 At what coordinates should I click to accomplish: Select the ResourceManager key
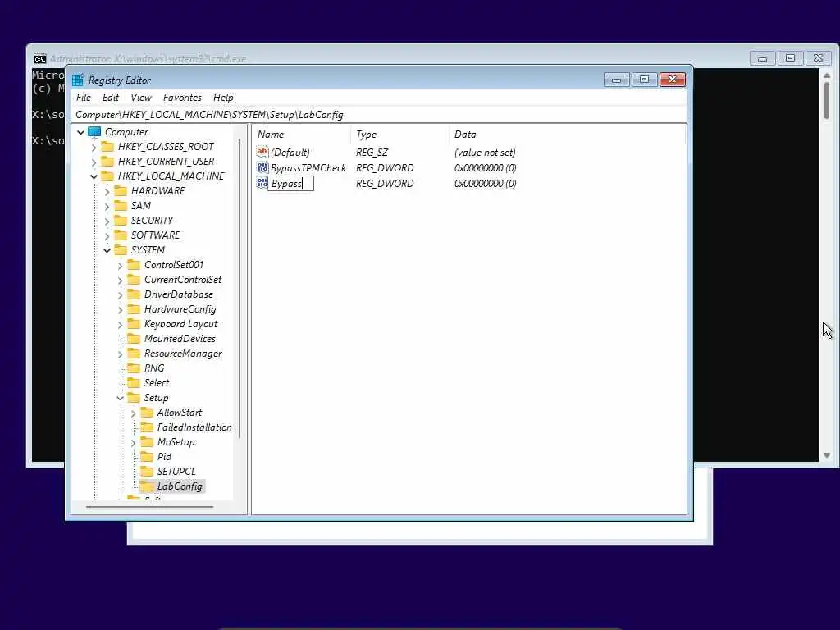point(183,354)
